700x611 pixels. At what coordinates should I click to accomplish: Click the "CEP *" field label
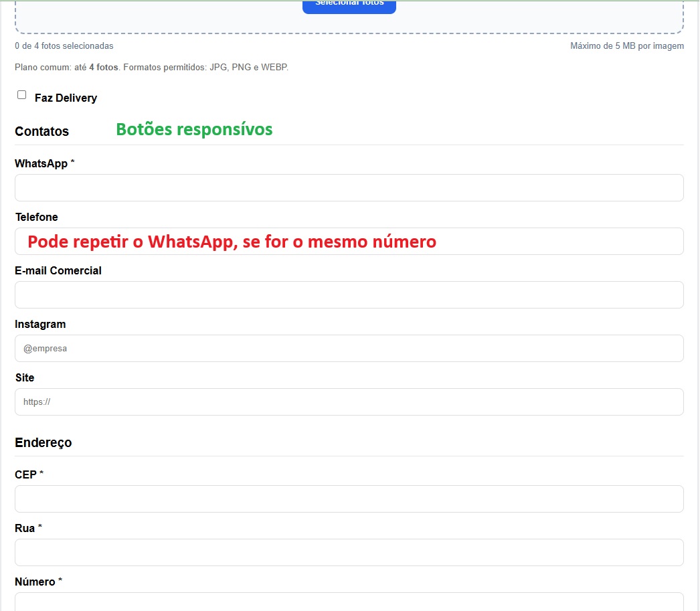(x=29, y=474)
